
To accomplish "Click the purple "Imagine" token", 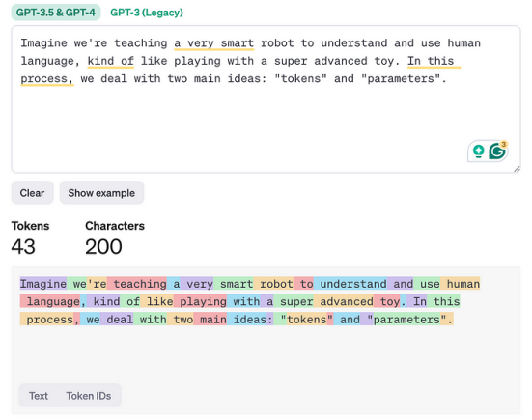I will click(x=43, y=284).
